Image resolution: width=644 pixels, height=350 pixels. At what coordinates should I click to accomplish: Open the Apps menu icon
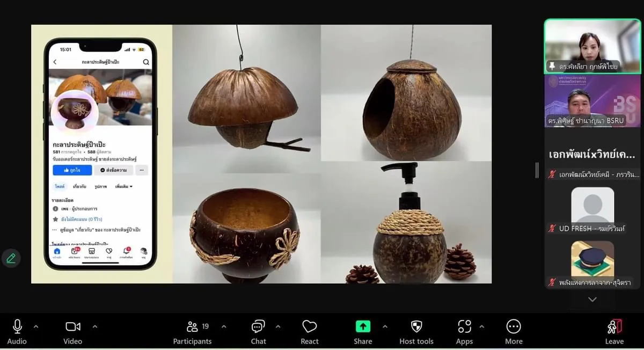[464, 327]
